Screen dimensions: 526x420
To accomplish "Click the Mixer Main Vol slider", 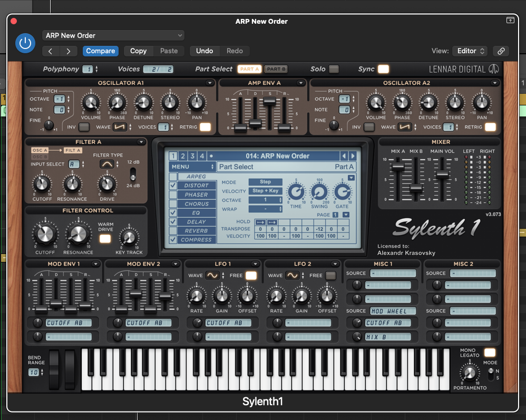I will point(442,174).
